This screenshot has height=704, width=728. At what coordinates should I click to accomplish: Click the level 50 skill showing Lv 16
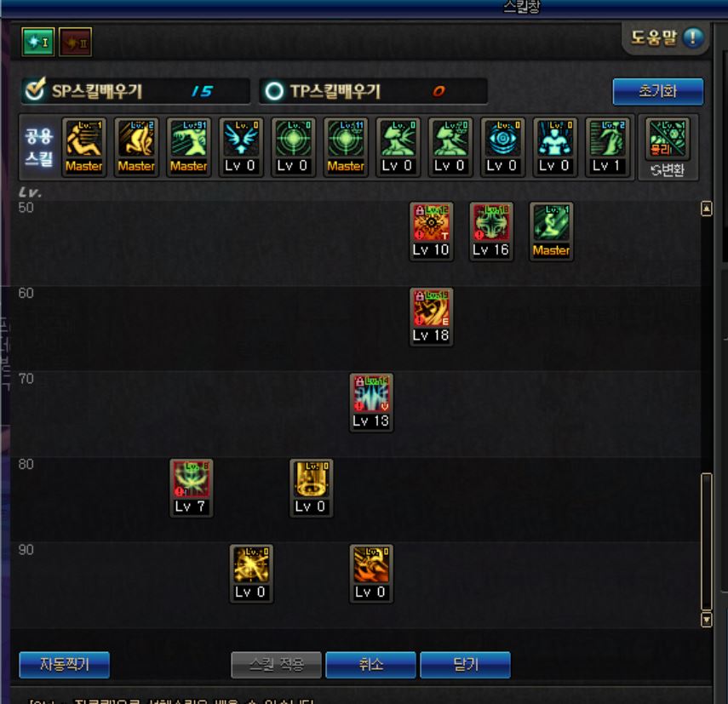(490, 231)
